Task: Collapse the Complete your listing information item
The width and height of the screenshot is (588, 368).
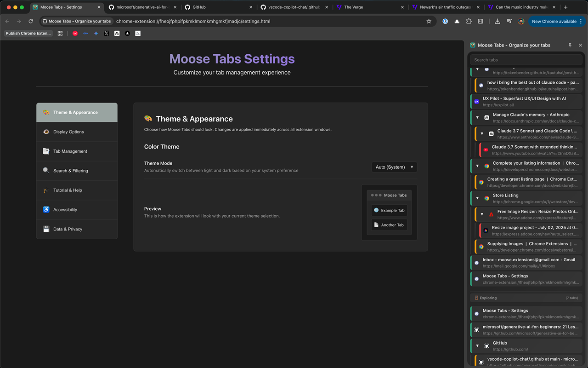Action: coord(477,166)
